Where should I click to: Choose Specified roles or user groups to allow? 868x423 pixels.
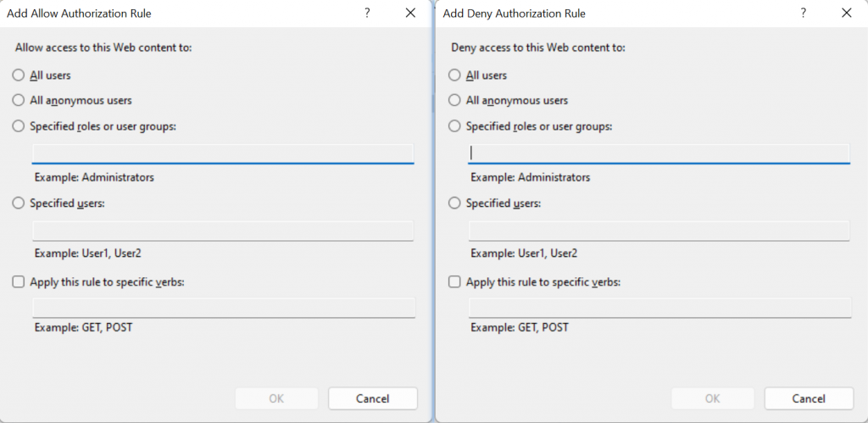19,126
